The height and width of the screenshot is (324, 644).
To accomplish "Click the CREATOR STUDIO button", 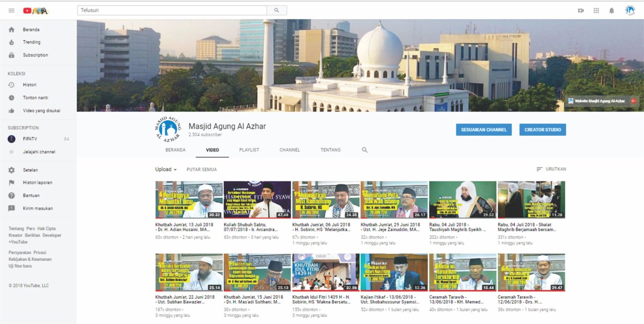I will tap(543, 130).
